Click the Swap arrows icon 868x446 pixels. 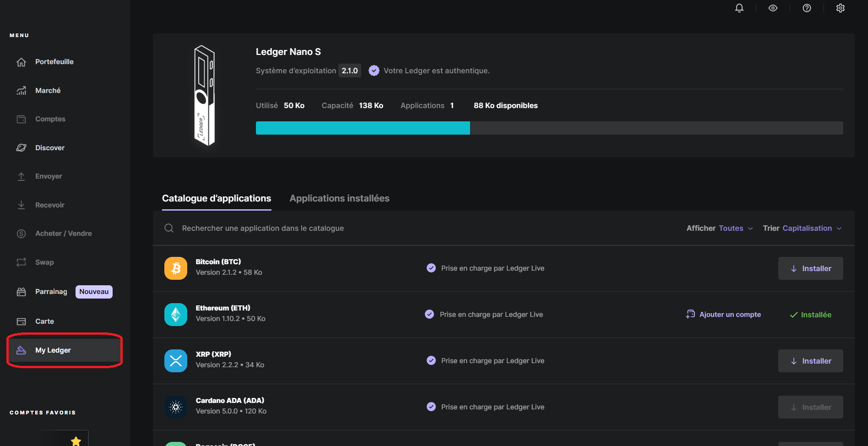click(x=22, y=262)
